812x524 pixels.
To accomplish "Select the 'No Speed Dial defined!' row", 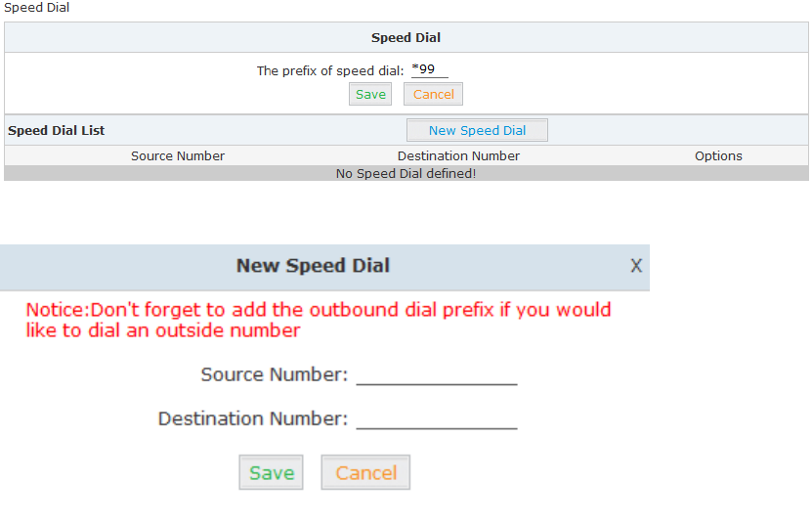I will (406, 174).
